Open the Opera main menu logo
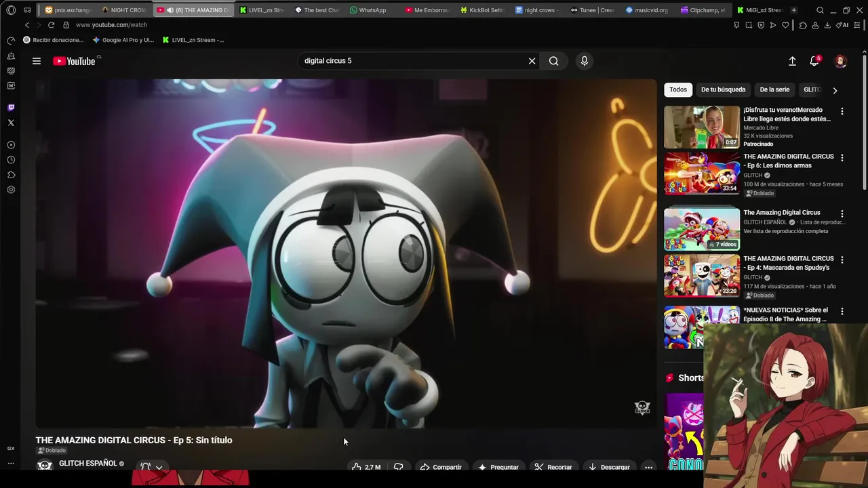 click(11, 10)
